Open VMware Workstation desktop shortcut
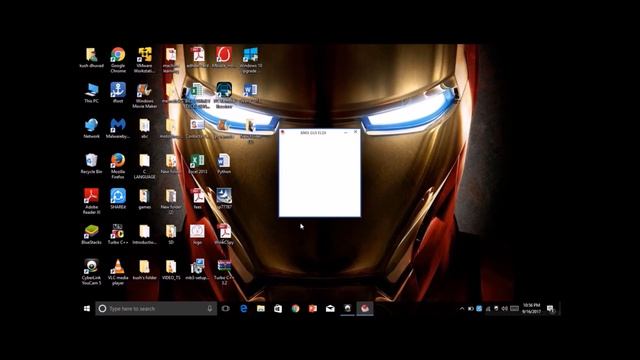 (x=144, y=60)
